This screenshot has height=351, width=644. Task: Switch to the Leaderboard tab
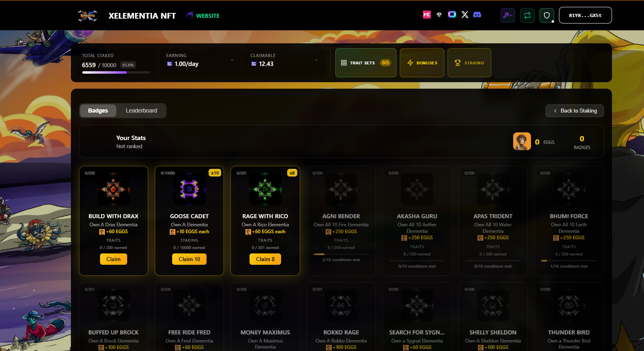click(x=141, y=111)
